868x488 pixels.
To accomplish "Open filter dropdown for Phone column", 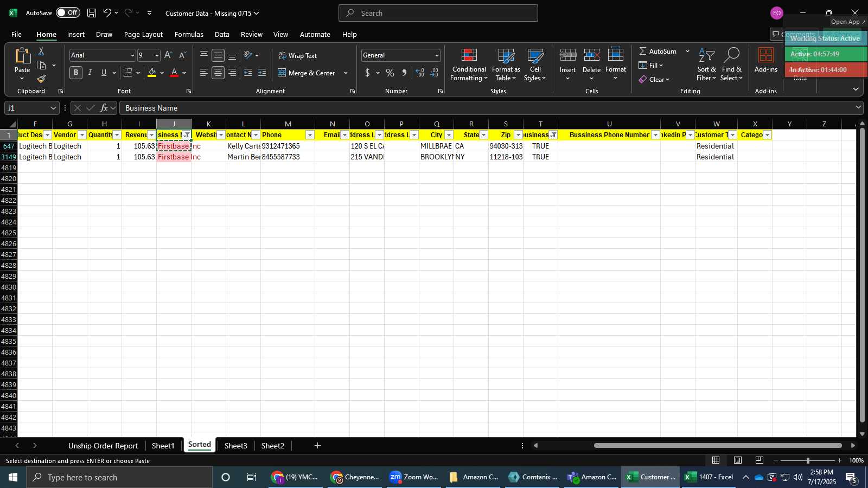I will tap(310, 135).
